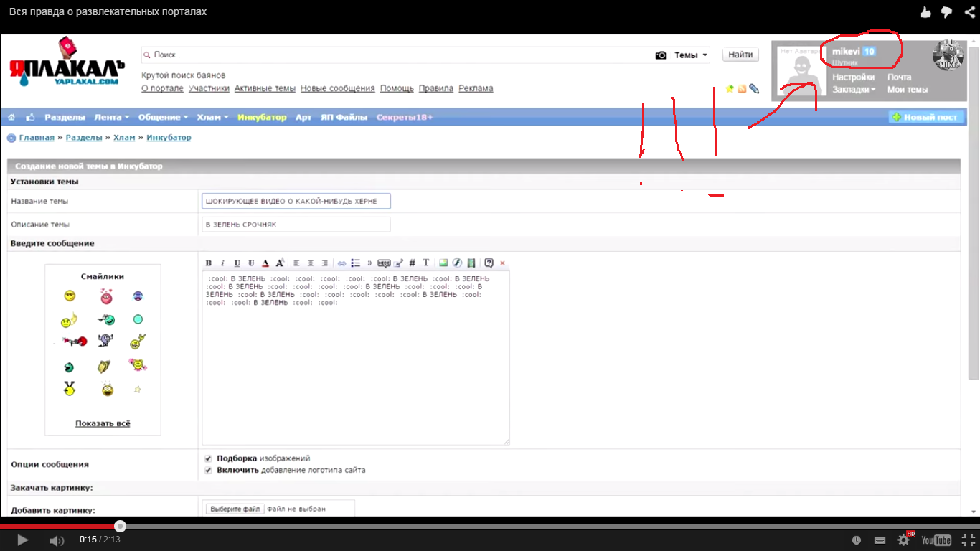Screen dimensions: 980x551
Task: Open the Инкубатор section in the nav bar
Action: 262,117
